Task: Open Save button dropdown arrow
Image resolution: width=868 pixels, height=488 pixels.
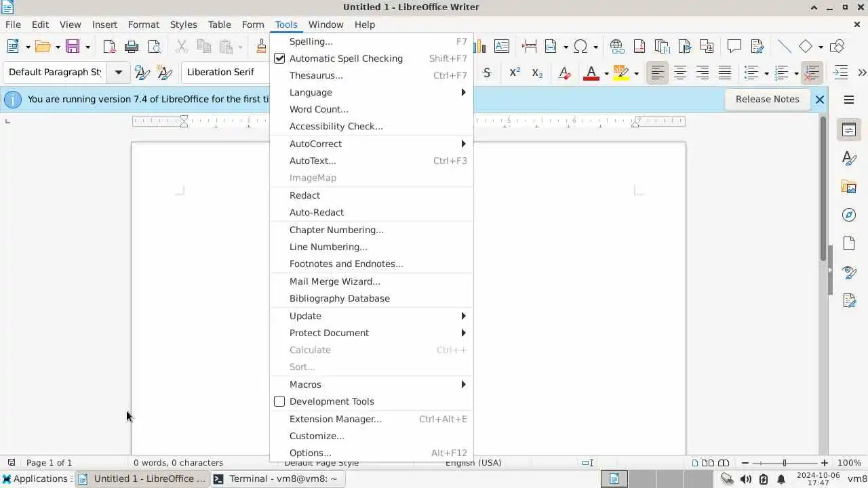Action: pos(87,47)
